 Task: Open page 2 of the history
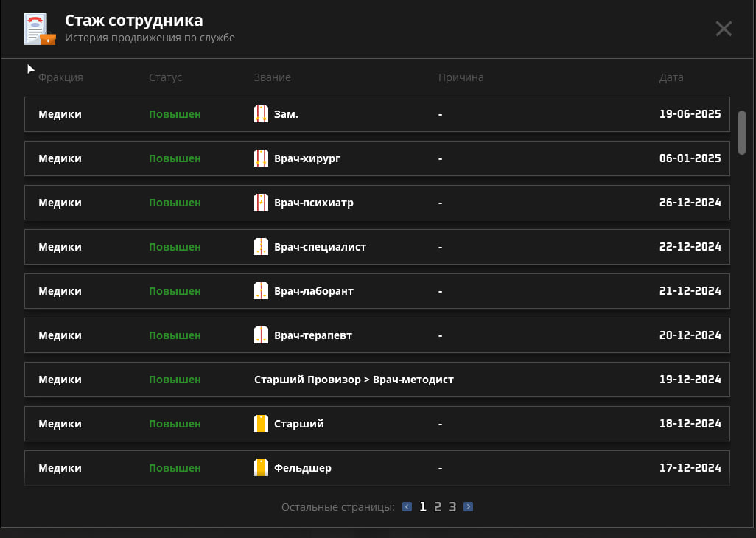click(438, 506)
